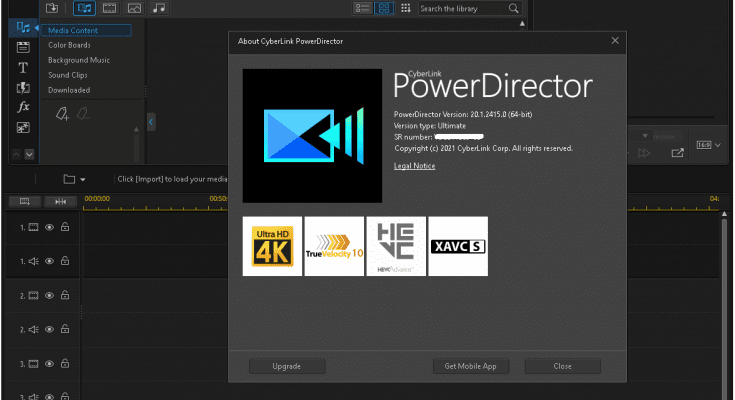Toggle visibility of video track 1

[x=49, y=227]
